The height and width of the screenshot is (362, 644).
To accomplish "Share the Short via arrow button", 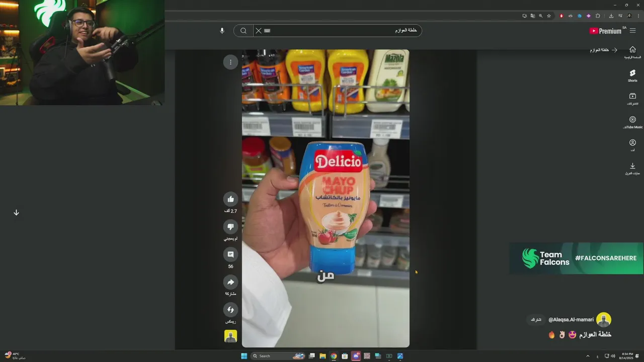I will [230, 282].
